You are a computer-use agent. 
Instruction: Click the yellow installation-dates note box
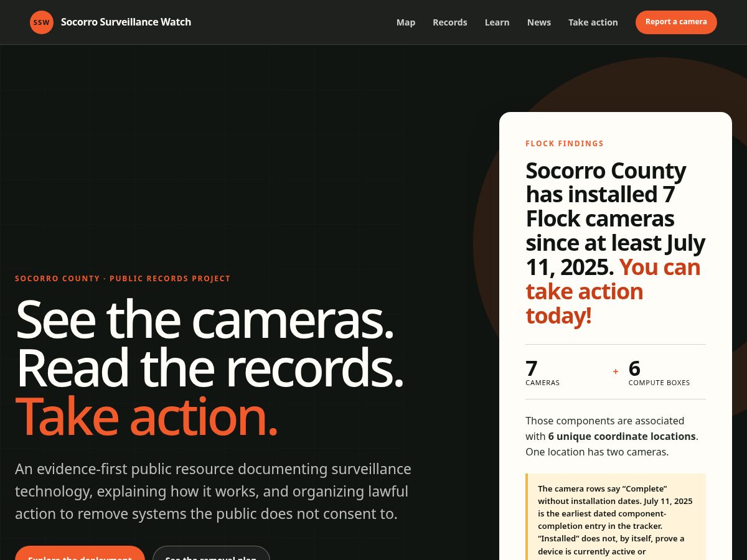616,517
